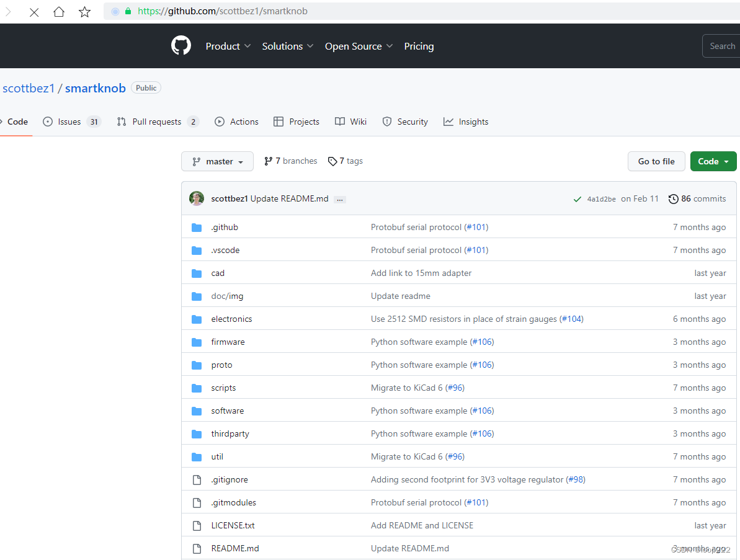Click the GitHub Search field
This screenshot has height=560, width=740.
coord(721,46)
